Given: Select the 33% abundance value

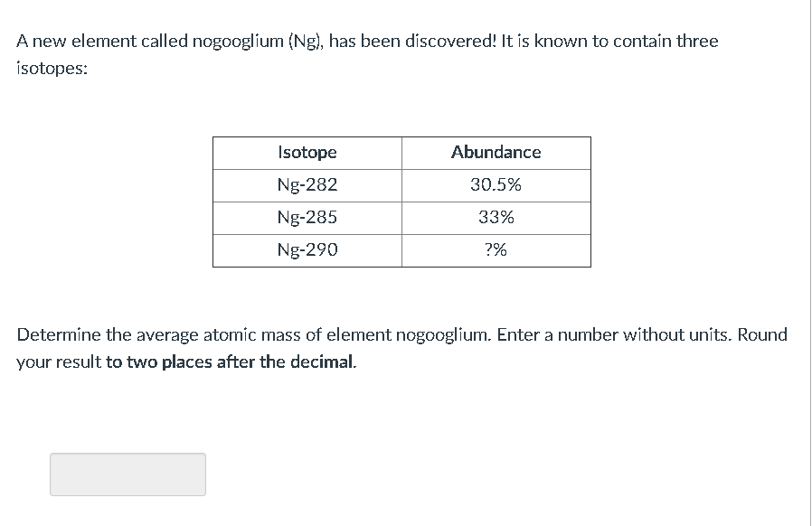Looking at the screenshot, I should tap(496, 218).
